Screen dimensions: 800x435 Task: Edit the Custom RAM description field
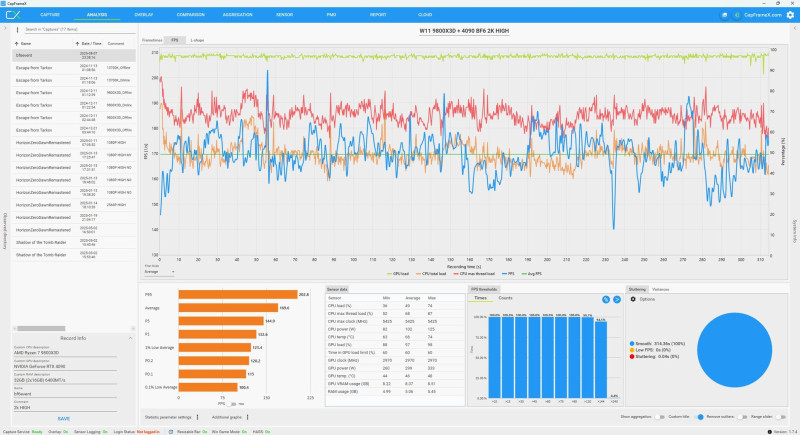[65, 380]
